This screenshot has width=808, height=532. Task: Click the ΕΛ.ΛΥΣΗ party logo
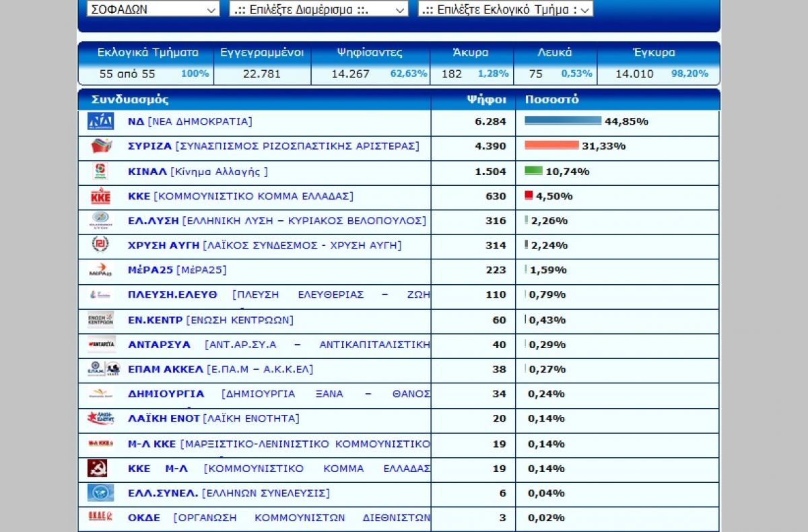[x=101, y=220]
